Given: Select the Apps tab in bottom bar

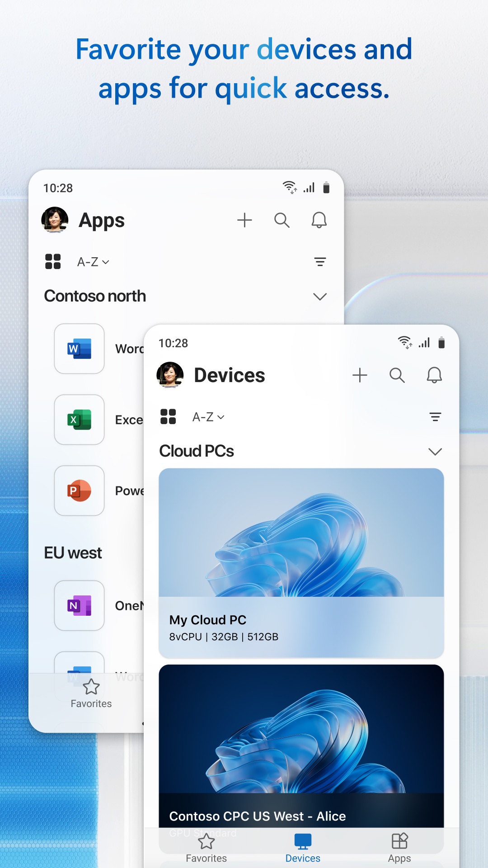Looking at the screenshot, I should tap(399, 848).
